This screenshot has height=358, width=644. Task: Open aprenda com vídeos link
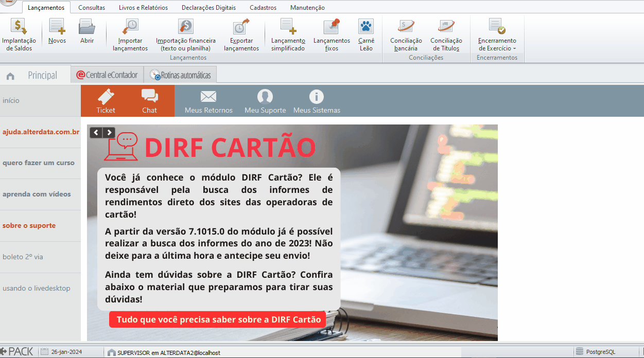(x=37, y=194)
